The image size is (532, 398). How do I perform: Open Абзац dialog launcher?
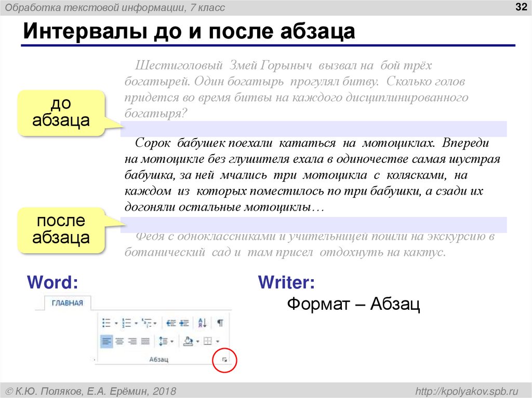(224, 360)
